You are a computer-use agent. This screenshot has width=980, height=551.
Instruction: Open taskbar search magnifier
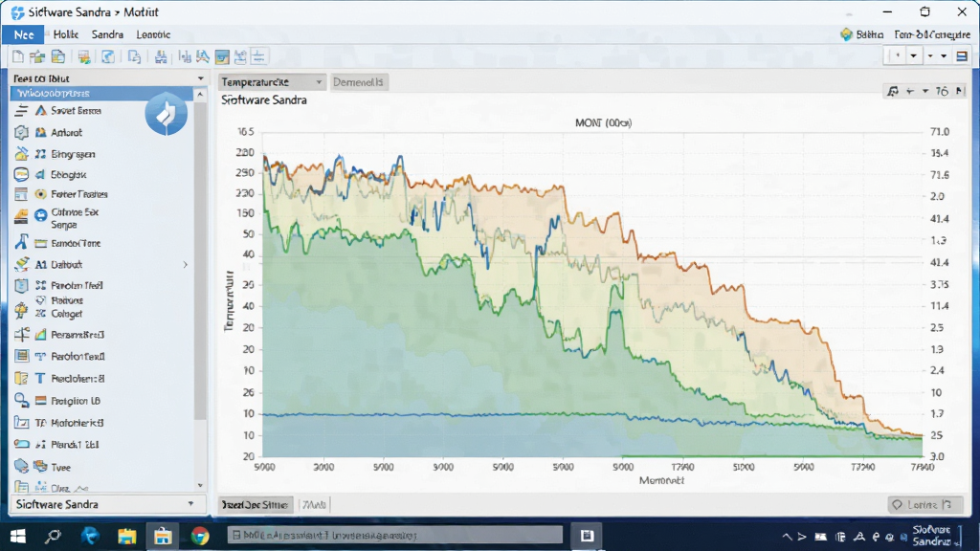[54, 536]
